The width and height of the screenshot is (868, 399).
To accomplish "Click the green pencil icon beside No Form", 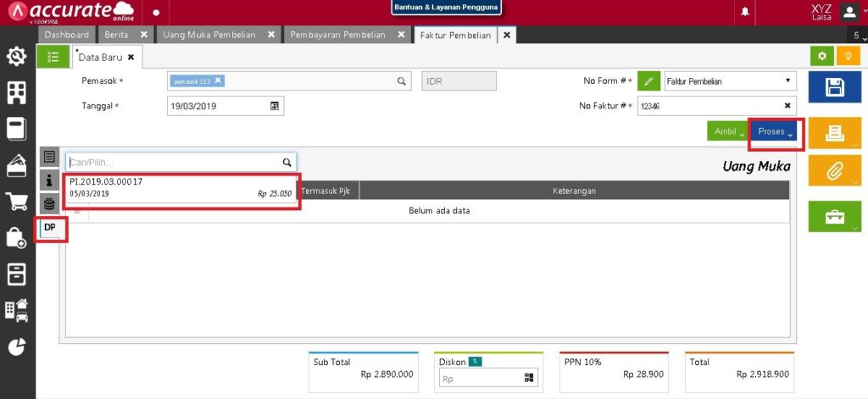I will click(648, 81).
